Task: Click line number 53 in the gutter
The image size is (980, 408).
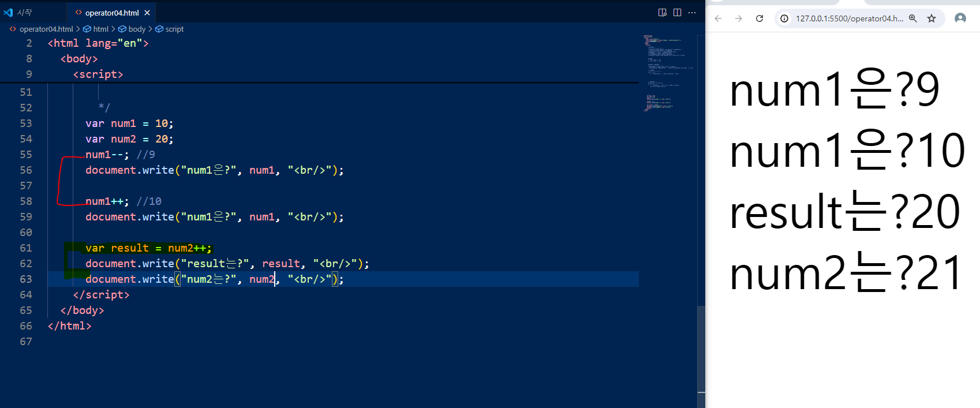Action: pos(26,123)
